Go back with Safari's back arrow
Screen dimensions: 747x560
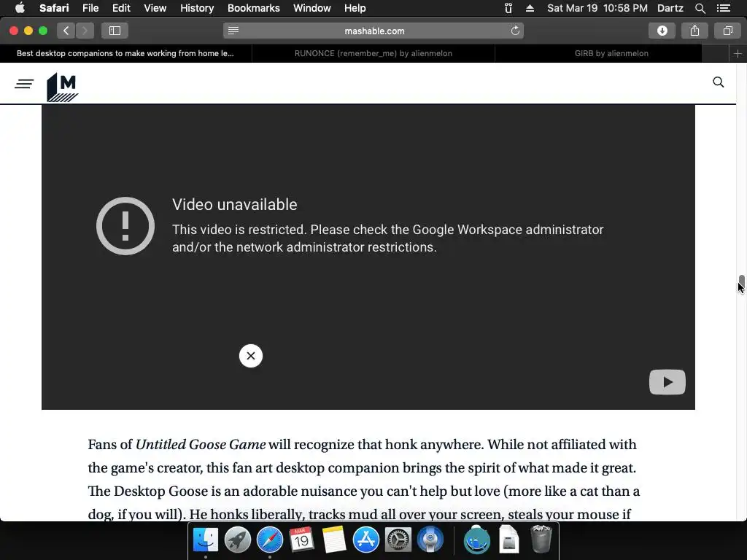pos(66,31)
